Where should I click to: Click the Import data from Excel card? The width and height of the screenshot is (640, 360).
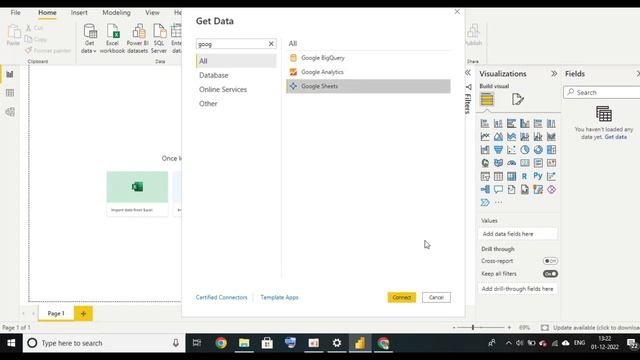[137, 193]
